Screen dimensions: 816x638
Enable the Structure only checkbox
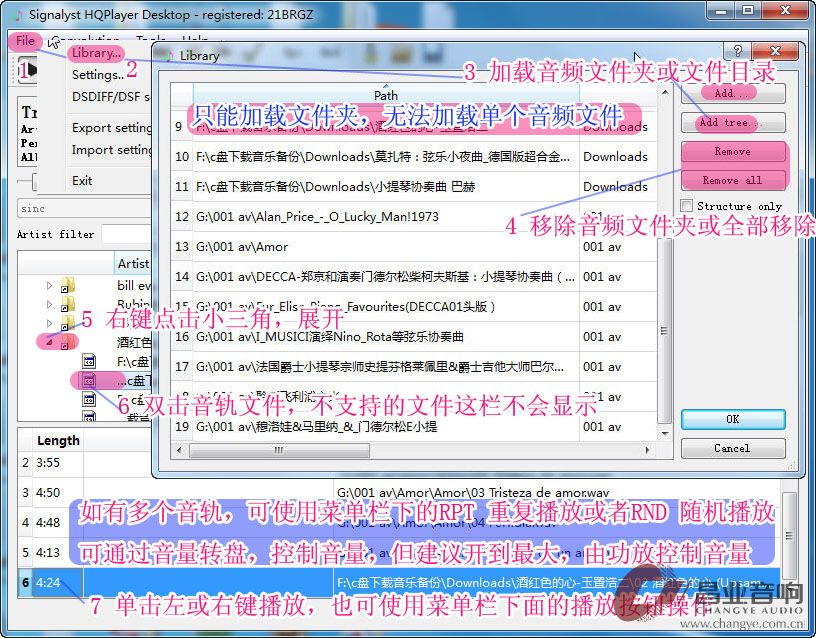tap(687, 205)
